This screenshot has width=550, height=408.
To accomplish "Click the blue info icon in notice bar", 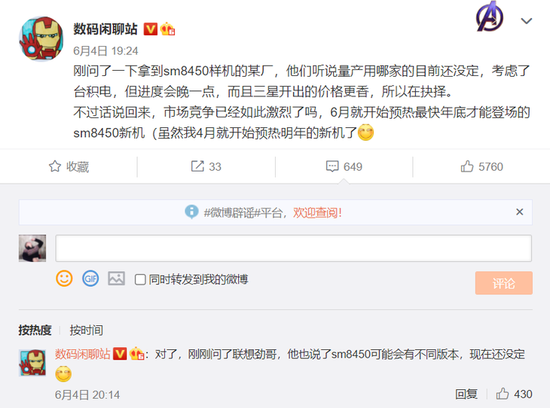I will click(192, 212).
